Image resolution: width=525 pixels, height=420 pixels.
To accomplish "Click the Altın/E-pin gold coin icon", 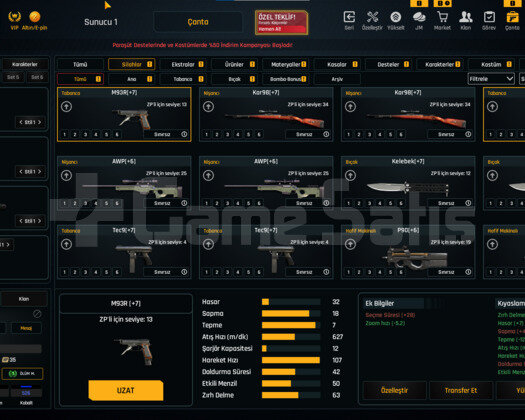I will 35,17.
